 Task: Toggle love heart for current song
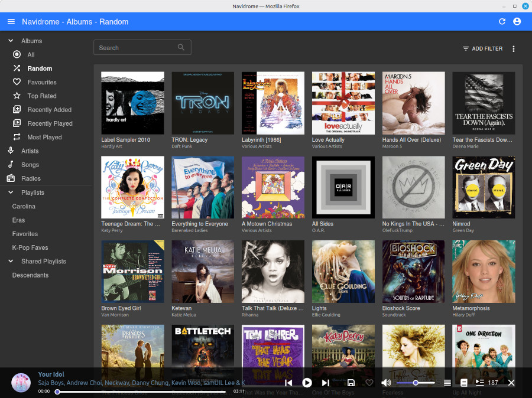pos(369,383)
